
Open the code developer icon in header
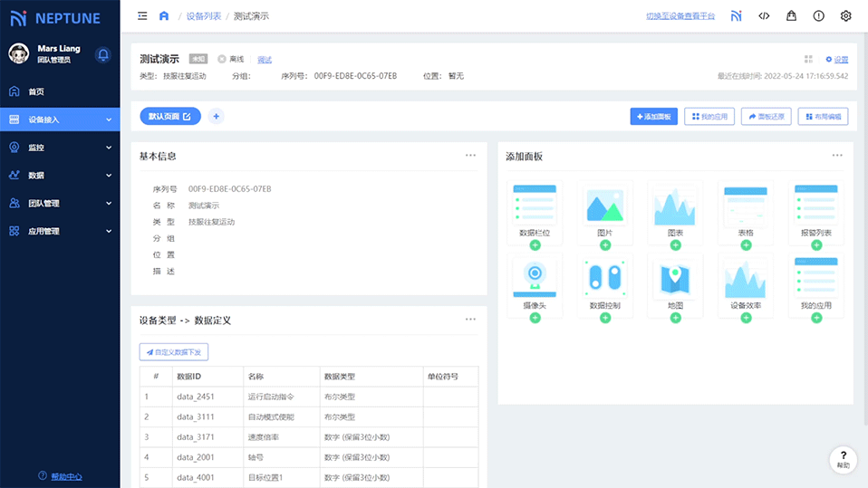[764, 16]
